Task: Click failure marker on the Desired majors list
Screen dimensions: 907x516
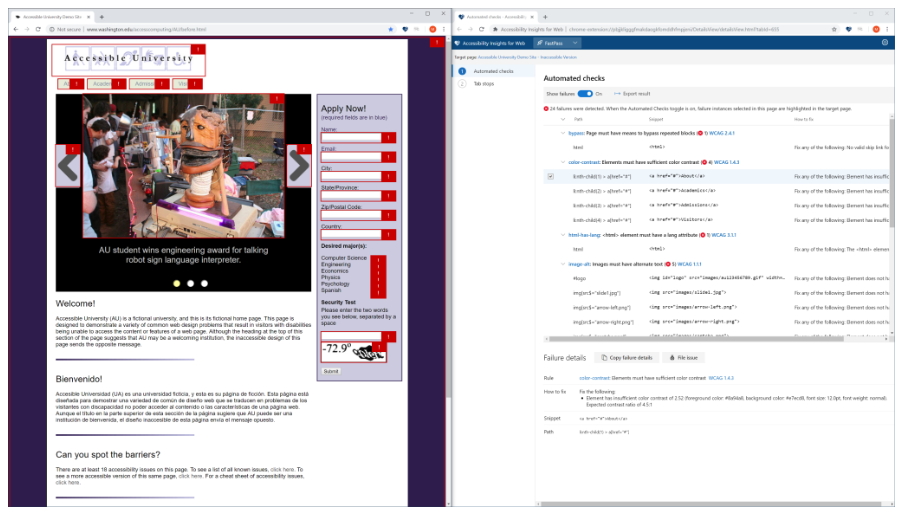Action: (x=378, y=277)
